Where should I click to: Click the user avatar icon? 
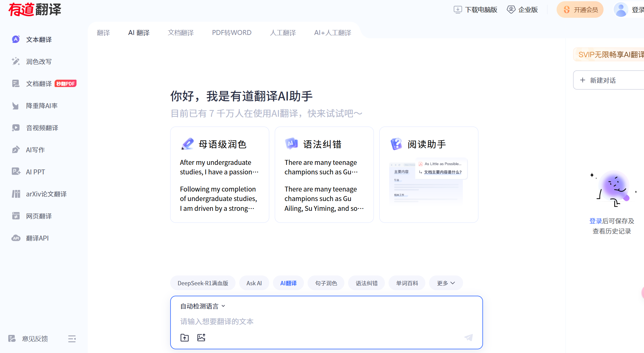point(621,10)
